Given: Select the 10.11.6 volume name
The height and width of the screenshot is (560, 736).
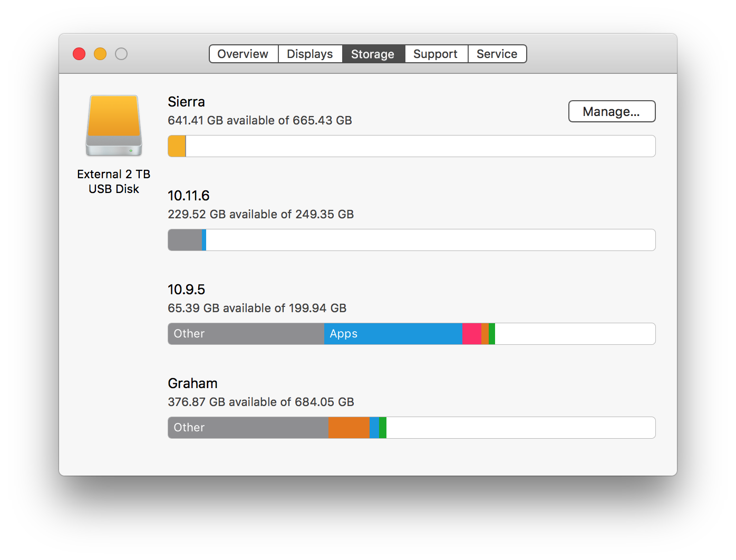Looking at the screenshot, I should point(189,196).
